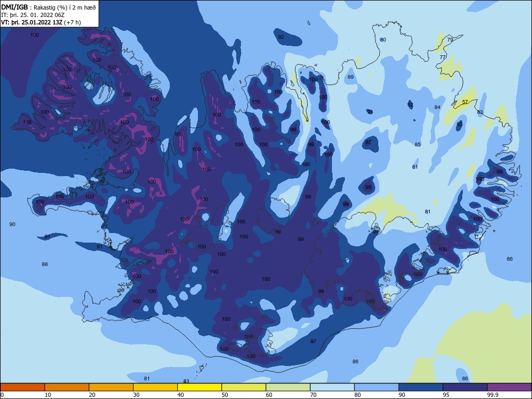Click the '85' humidity value on the map
Screen dimensions: 532x399
click(418, 145)
